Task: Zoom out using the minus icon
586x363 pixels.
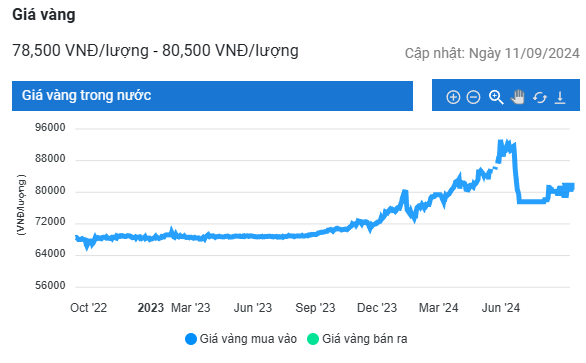Action: click(473, 98)
